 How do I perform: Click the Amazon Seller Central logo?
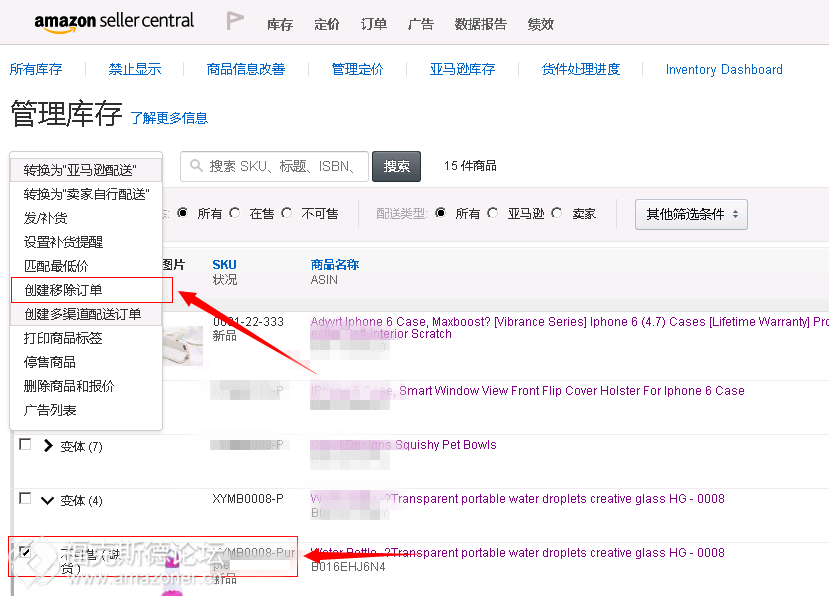pyautogui.click(x=113, y=22)
